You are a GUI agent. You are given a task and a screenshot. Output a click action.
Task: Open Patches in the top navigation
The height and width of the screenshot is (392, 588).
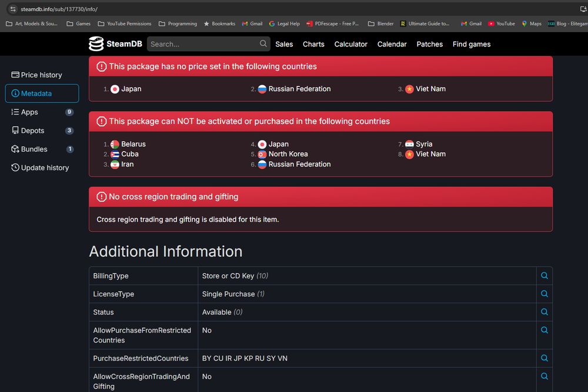(429, 44)
